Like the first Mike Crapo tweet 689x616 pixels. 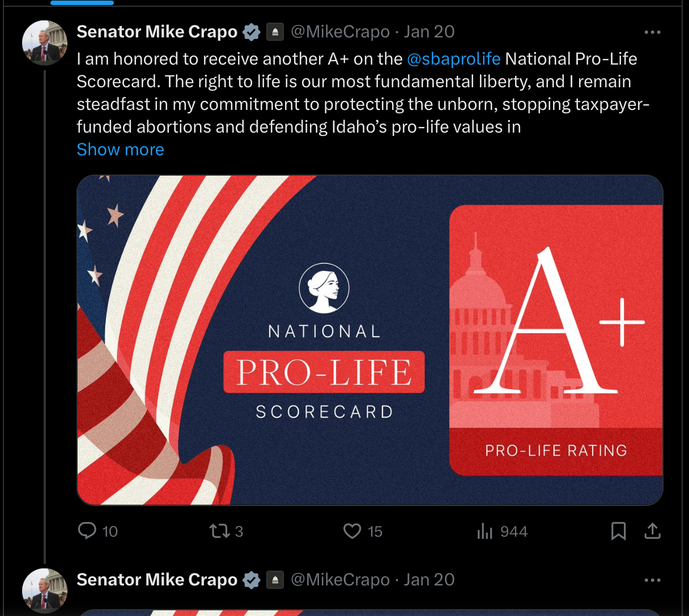352,531
